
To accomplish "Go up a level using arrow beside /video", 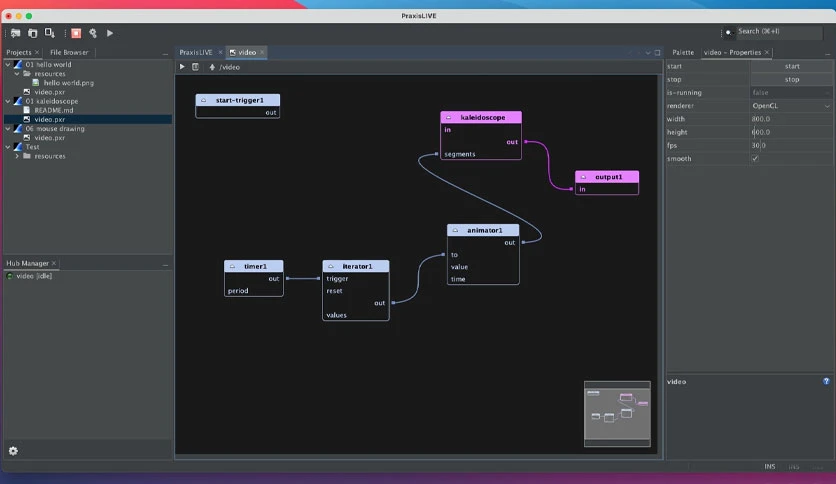I will pos(212,67).
